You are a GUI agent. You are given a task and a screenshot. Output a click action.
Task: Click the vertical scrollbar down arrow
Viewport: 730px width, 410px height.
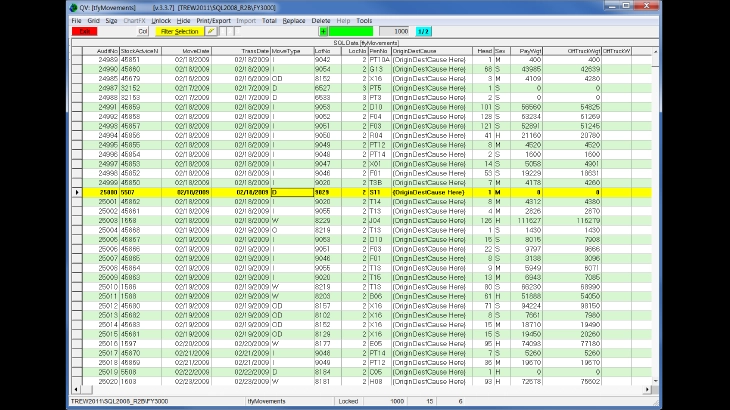pyautogui.click(x=654, y=382)
